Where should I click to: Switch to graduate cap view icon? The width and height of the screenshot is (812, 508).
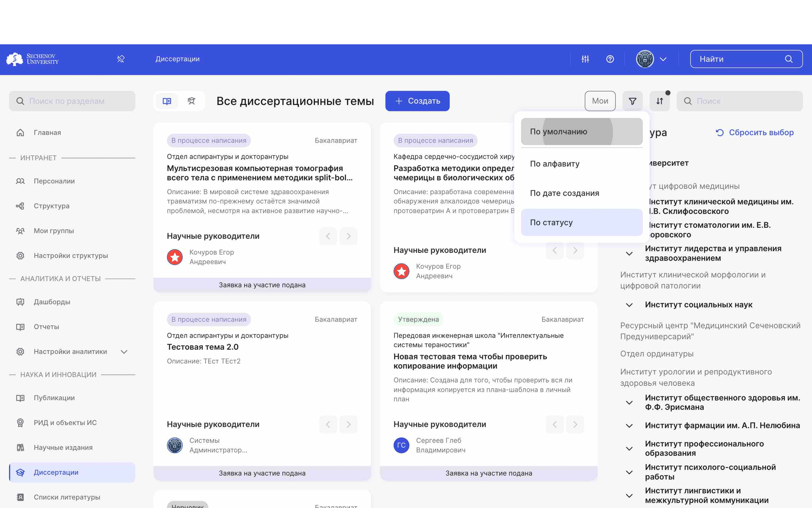point(192,101)
